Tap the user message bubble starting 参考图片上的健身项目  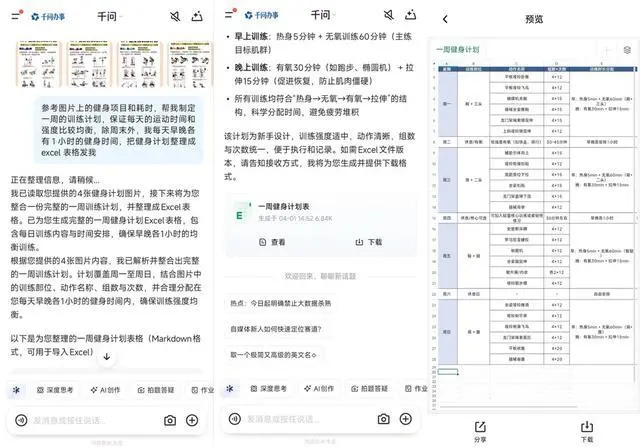coord(118,130)
